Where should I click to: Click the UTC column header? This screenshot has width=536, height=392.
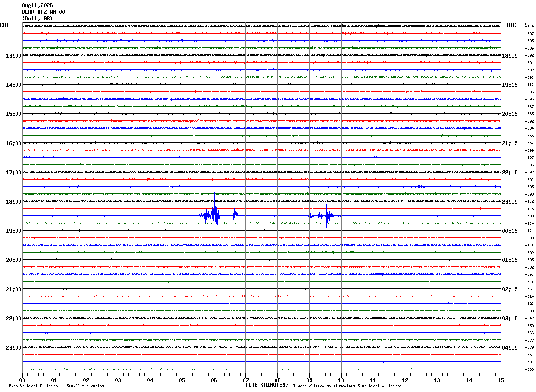tap(512, 25)
